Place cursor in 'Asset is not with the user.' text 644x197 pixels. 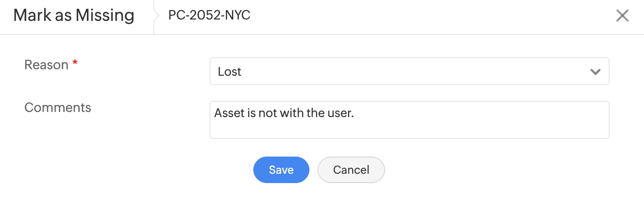pyautogui.click(x=283, y=113)
